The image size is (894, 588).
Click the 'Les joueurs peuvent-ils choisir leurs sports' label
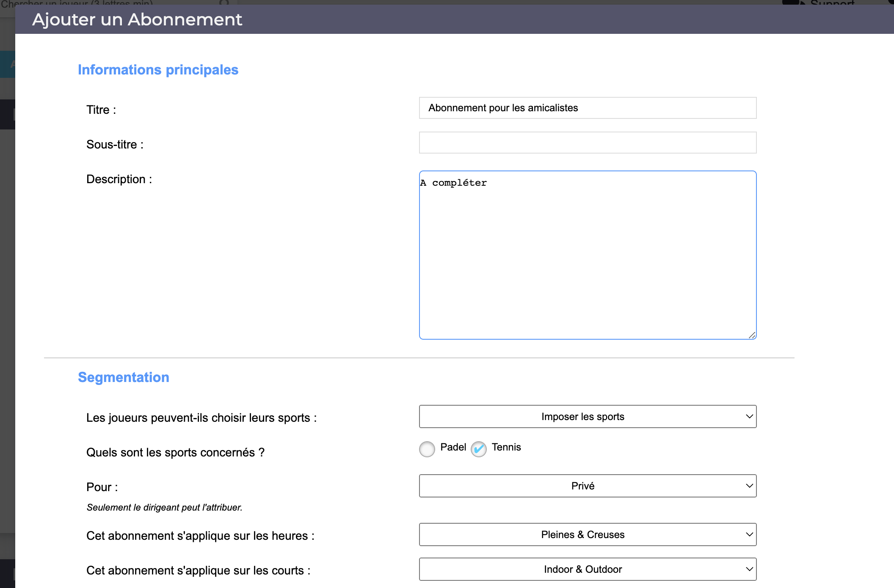click(x=201, y=418)
